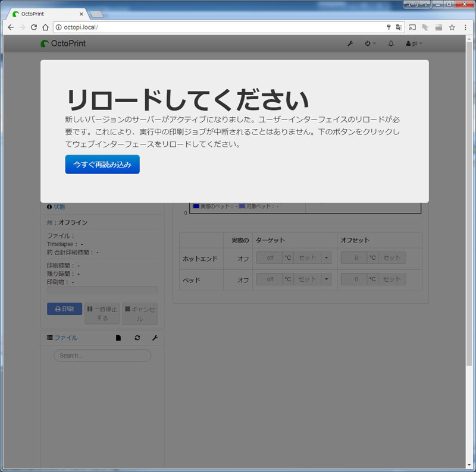
Task: Click the 対象ベッド legend color swatch
Action: 242,206
